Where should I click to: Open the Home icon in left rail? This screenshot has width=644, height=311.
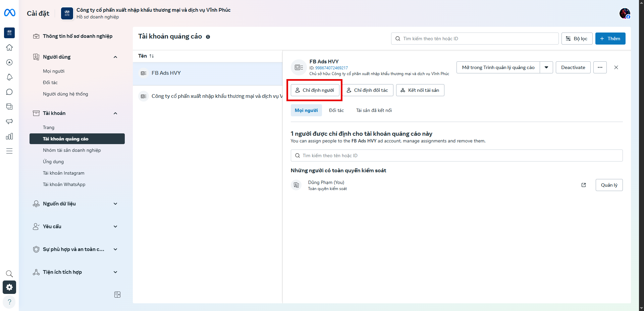(x=9, y=48)
